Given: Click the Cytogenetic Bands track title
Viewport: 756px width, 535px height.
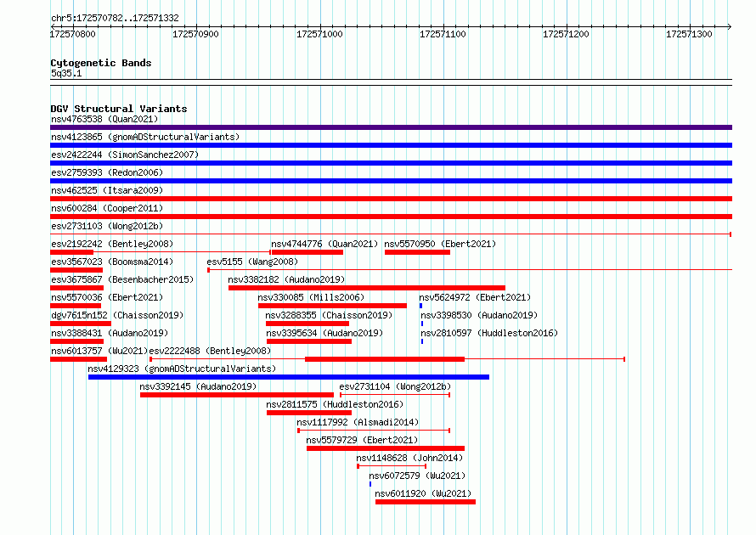Looking at the screenshot, I should [101, 63].
